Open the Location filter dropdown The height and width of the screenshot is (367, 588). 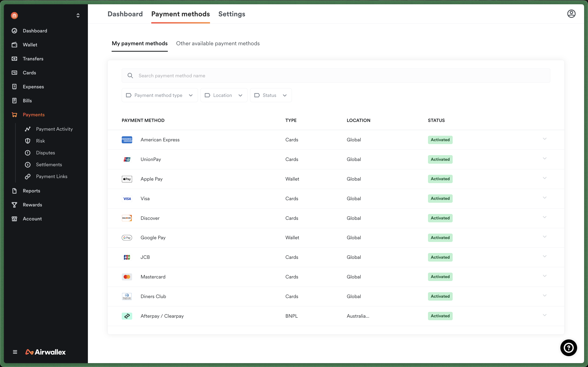click(x=224, y=95)
